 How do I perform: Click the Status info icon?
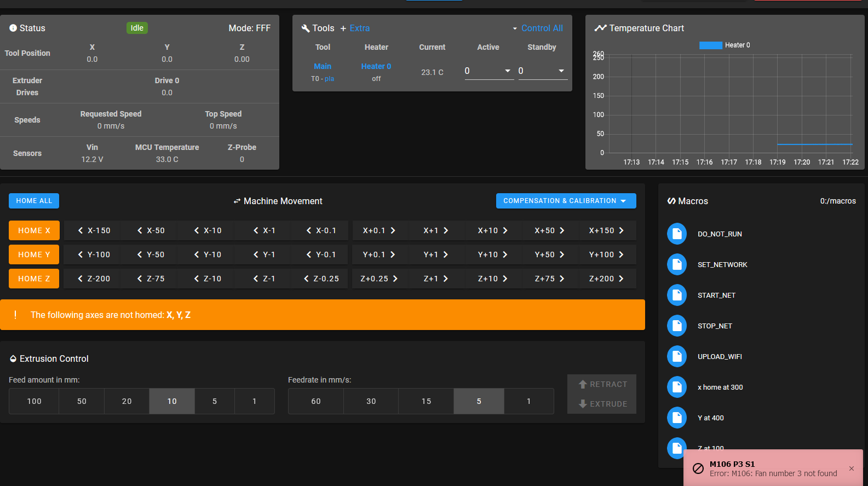[13, 28]
